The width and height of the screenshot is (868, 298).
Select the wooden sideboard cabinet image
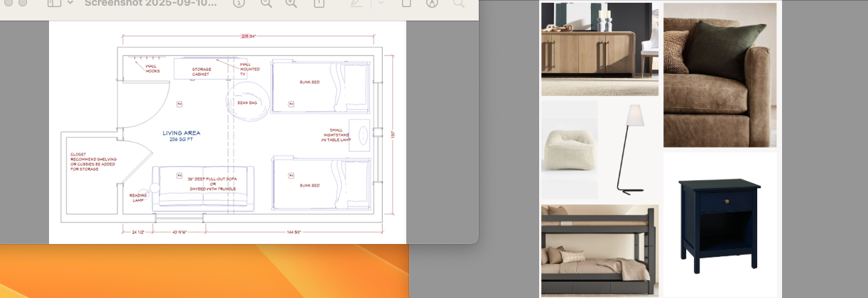(x=599, y=49)
